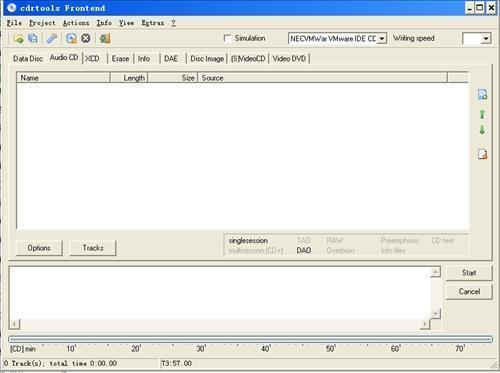The width and height of the screenshot is (500, 373).
Task: Enable the Simulation checkbox
Action: pyautogui.click(x=227, y=38)
